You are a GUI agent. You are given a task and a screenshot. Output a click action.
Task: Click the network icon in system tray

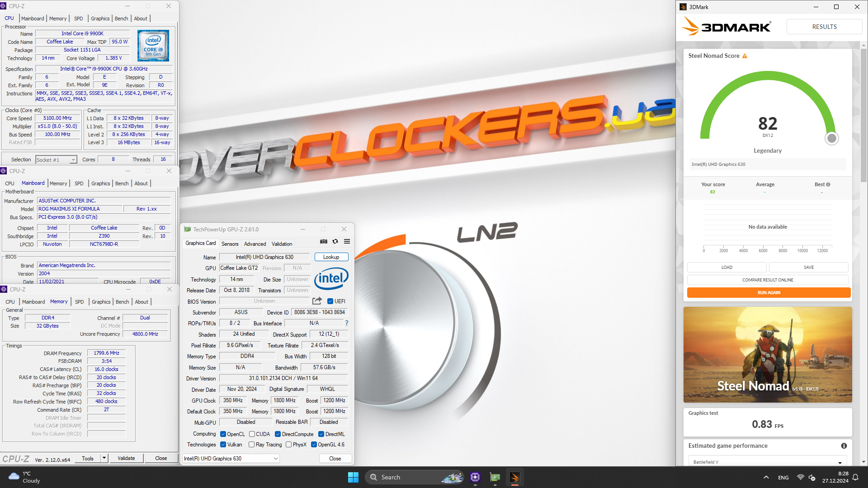click(x=801, y=477)
